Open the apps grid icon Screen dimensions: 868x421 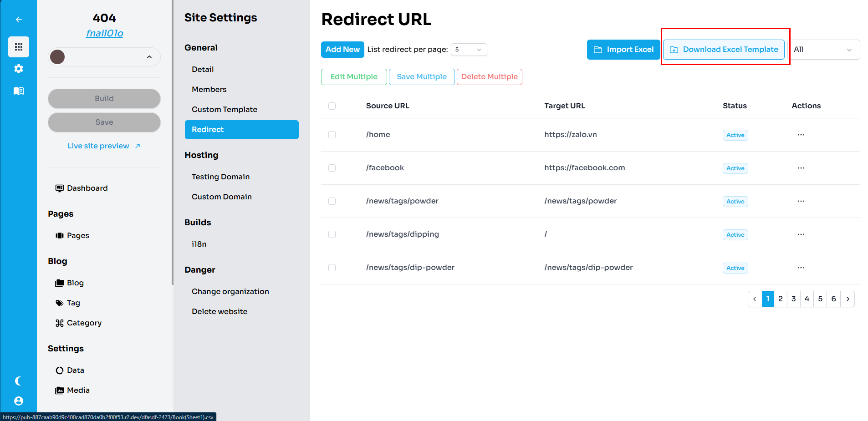point(19,47)
